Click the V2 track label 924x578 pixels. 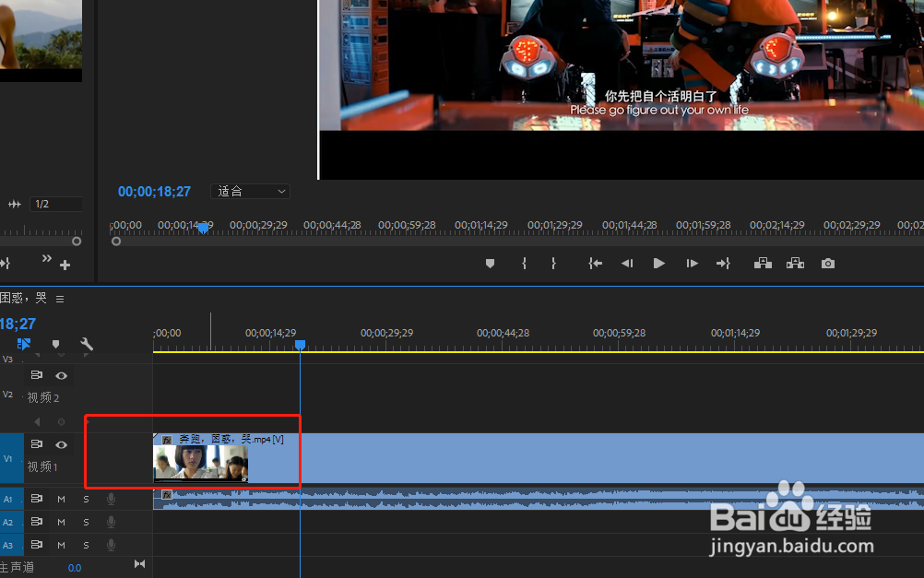point(7,395)
